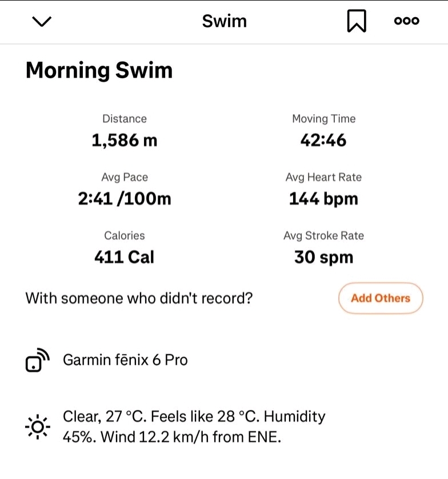448x479 pixels.
Task: Tap the Avg Heart Rate label
Action: [323, 178]
